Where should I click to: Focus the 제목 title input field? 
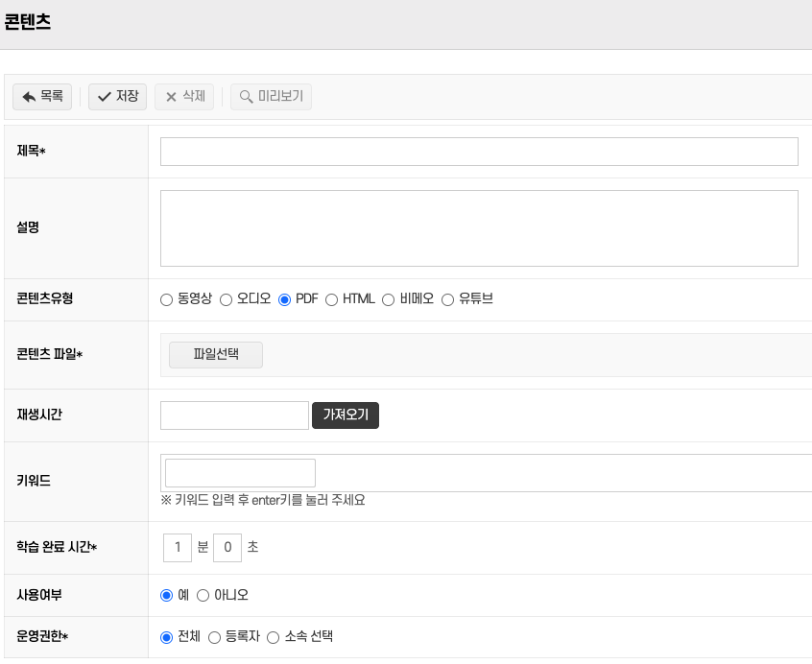point(479,152)
